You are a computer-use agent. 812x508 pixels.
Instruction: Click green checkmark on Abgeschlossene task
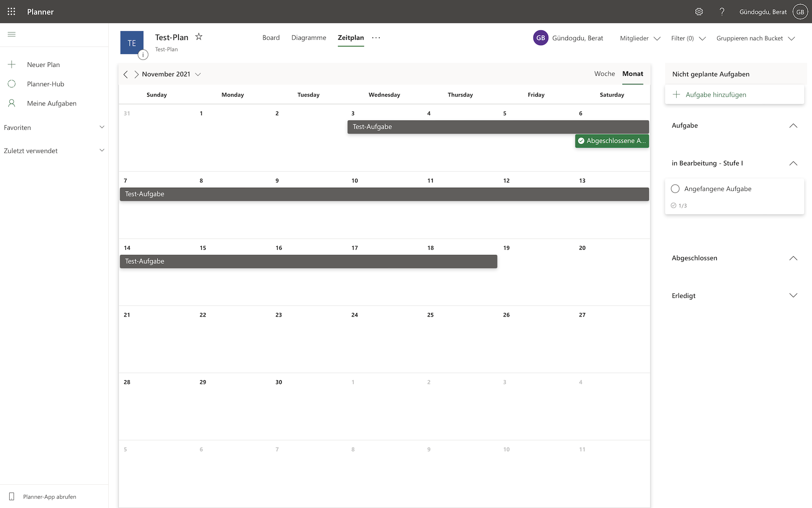[x=581, y=141]
